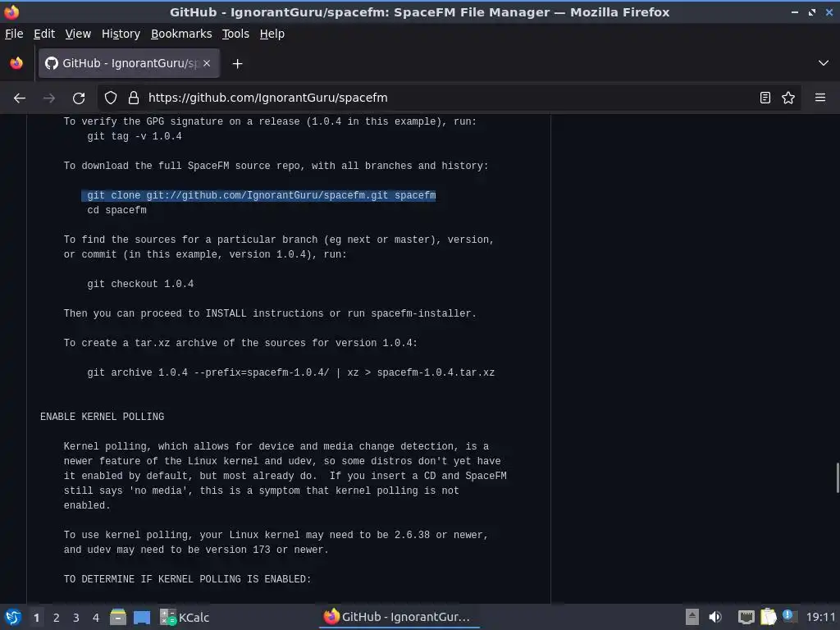Close the GitHub IgnorantGuru tab
Screen dimensions: 840x630
pos(207,63)
